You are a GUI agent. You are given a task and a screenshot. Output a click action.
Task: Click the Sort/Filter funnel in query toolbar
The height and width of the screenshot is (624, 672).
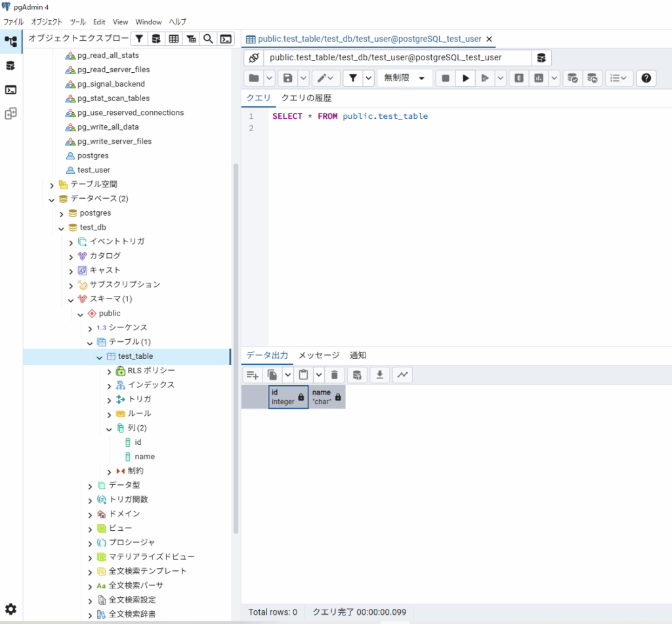pos(353,78)
